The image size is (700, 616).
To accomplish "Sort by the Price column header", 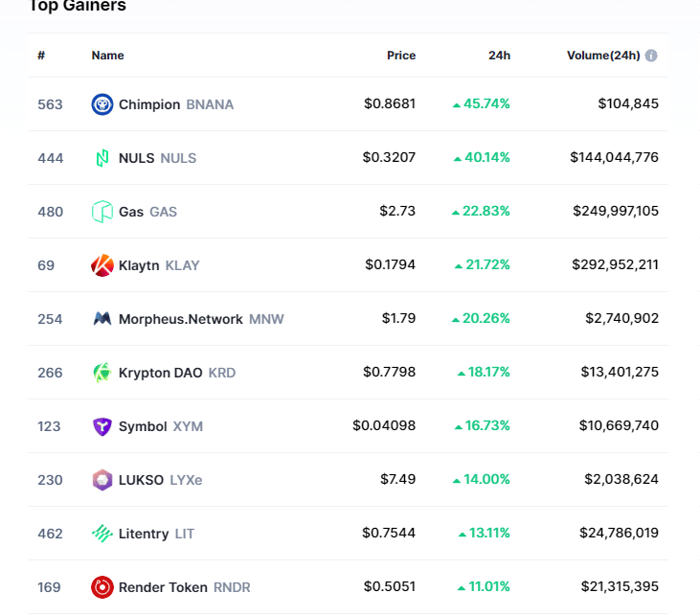I will point(400,56).
